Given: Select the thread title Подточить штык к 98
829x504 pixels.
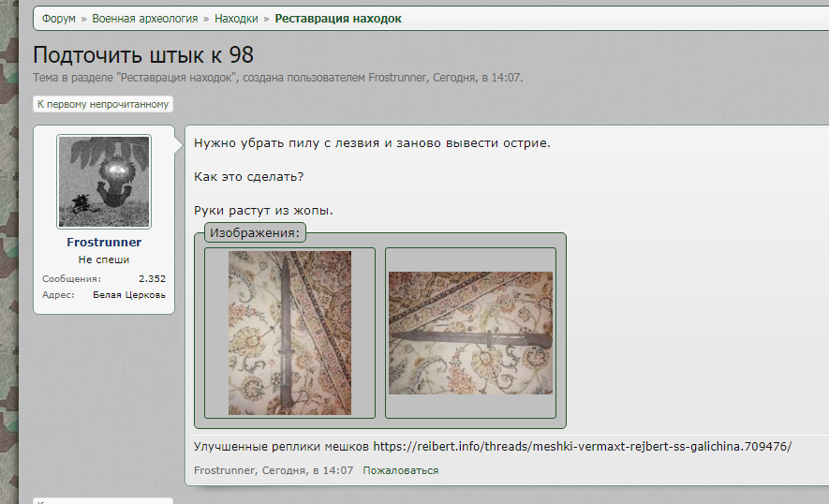Looking at the screenshot, I should click(x=143, y=55).
